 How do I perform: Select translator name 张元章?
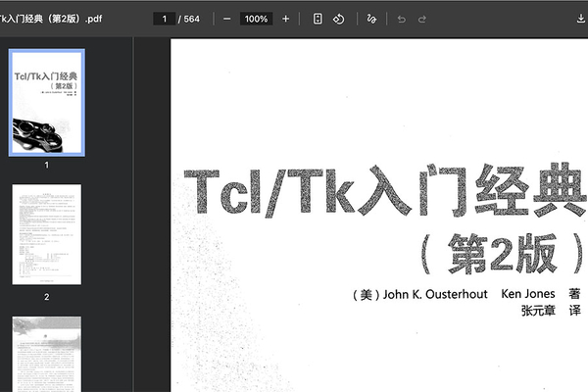point(538,311)
